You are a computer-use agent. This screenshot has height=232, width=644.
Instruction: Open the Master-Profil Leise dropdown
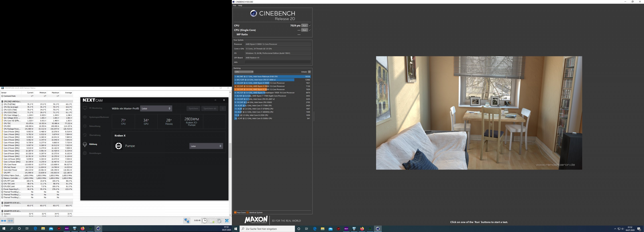[156, 109]
